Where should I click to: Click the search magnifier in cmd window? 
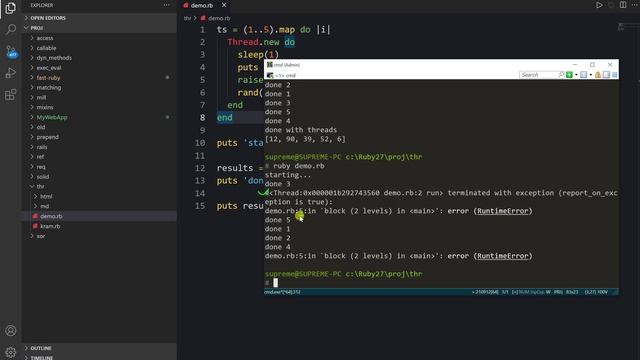561,75
